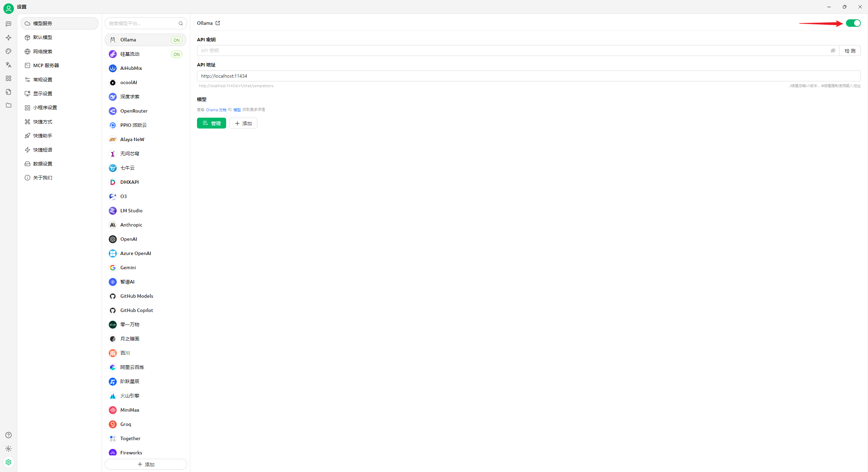Open the painting palette sidebar icon
The image size is (868, 472).
(8, 51)
